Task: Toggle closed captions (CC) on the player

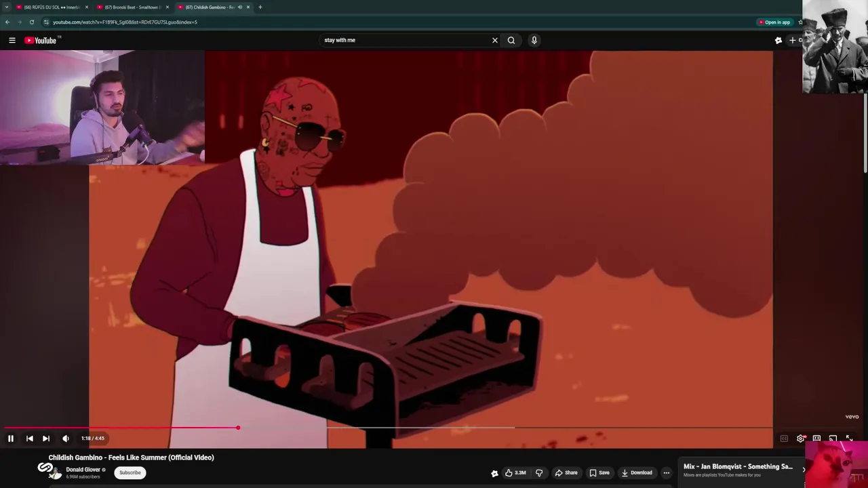Action: (784, 439)
